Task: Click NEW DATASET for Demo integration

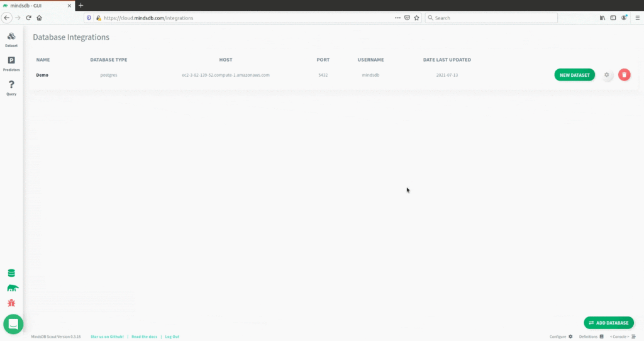Action: click(x=574, y=75)
